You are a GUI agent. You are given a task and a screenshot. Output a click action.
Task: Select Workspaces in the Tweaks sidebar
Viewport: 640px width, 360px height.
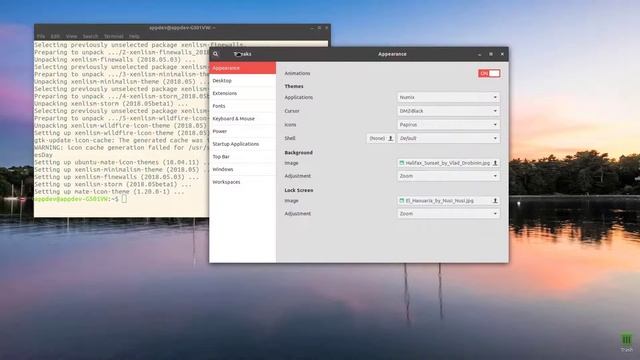click(x=242, y=182)
